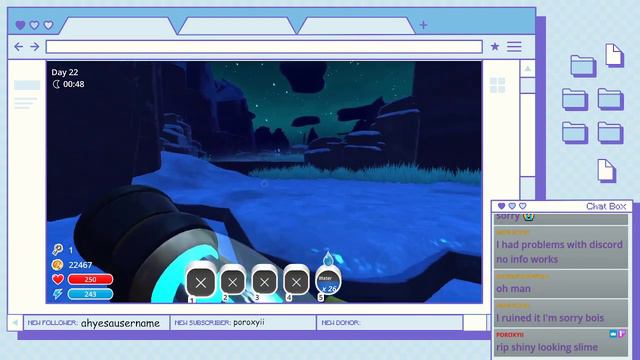Click the water droplet icon above slot 5
Screen dimensions: 640x360
(328, 259)
